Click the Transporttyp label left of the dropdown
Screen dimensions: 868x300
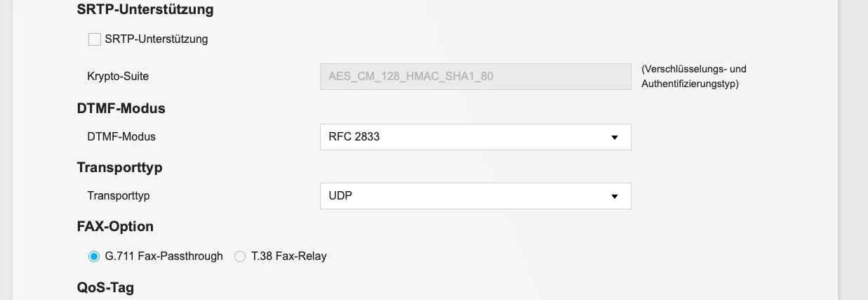119,196
